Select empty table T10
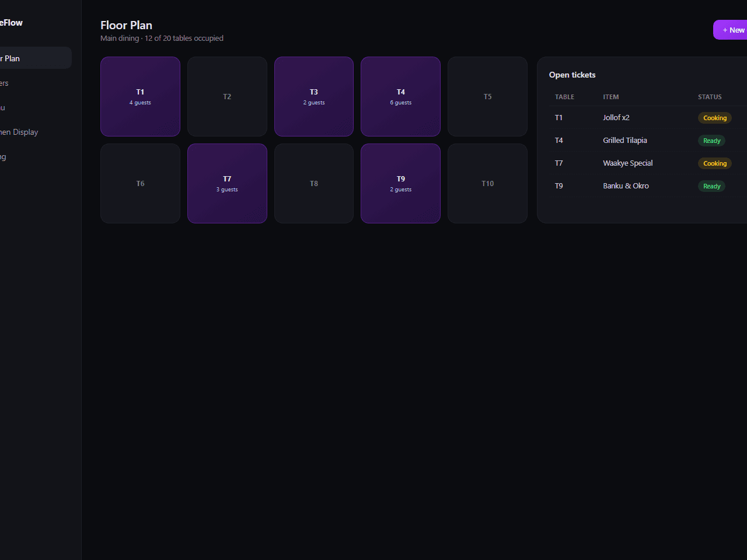 pos(487,183)
